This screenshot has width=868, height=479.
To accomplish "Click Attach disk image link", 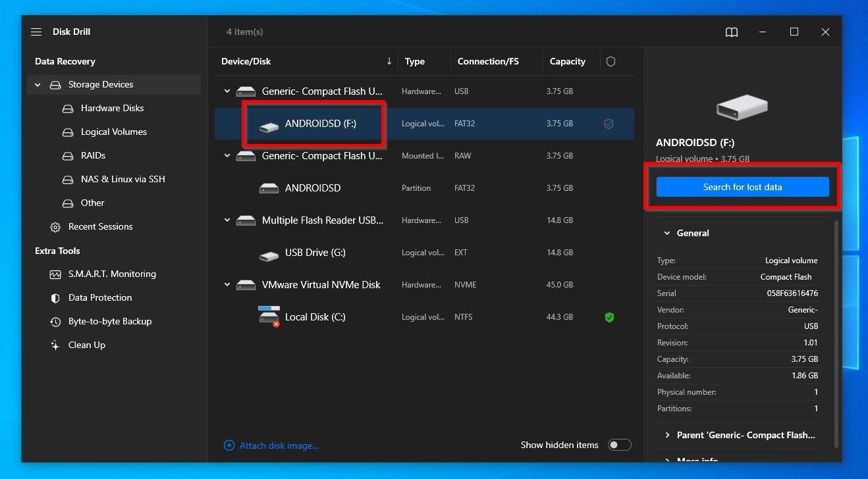I will [279, 445].
